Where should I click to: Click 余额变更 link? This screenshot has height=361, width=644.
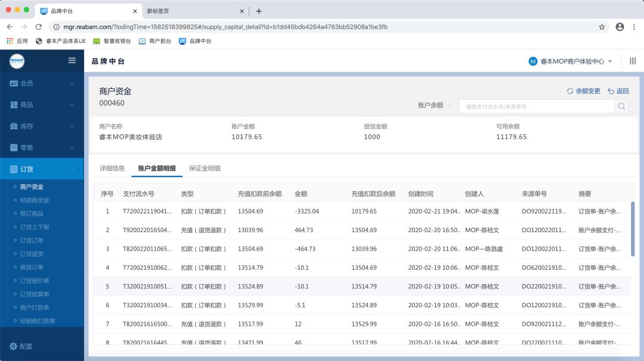point(588,91)
